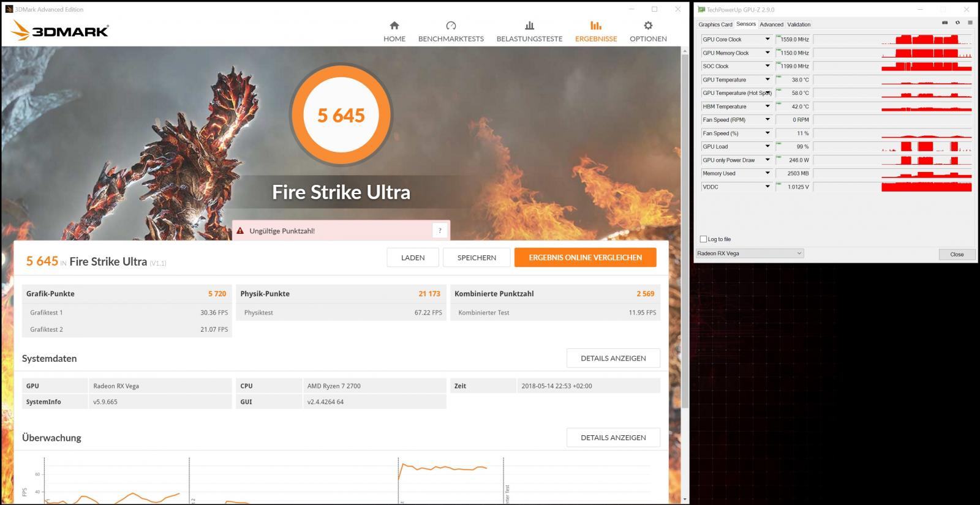The height and width of the screenshot is (505, 980).
Task: Click the question mark help icon
Action: point(440,231)
